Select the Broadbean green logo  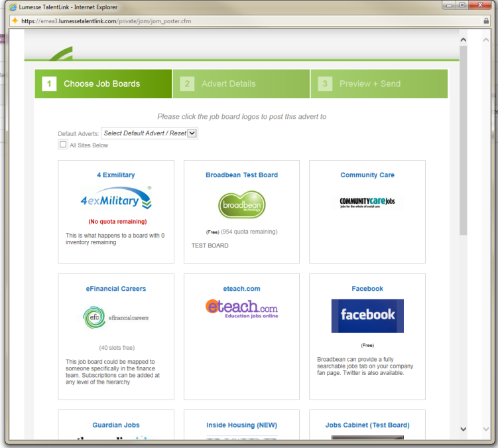point(241,204)
